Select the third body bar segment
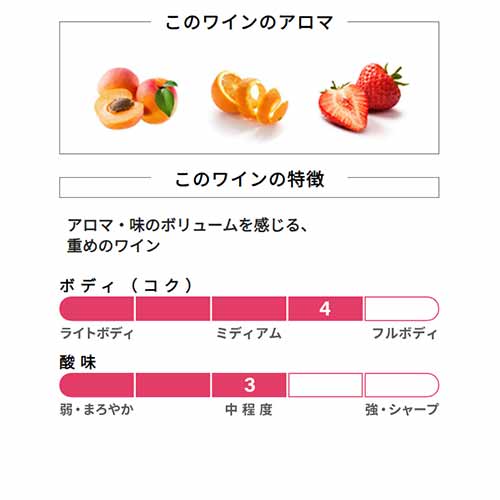This screenshot has width=500, height=500. (x=249, y=309)
